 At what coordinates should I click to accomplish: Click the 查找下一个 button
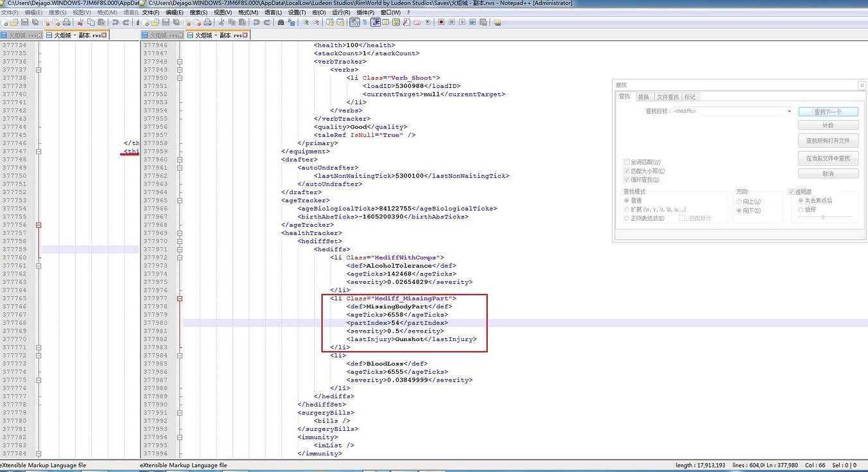click(x=828, y=112)
